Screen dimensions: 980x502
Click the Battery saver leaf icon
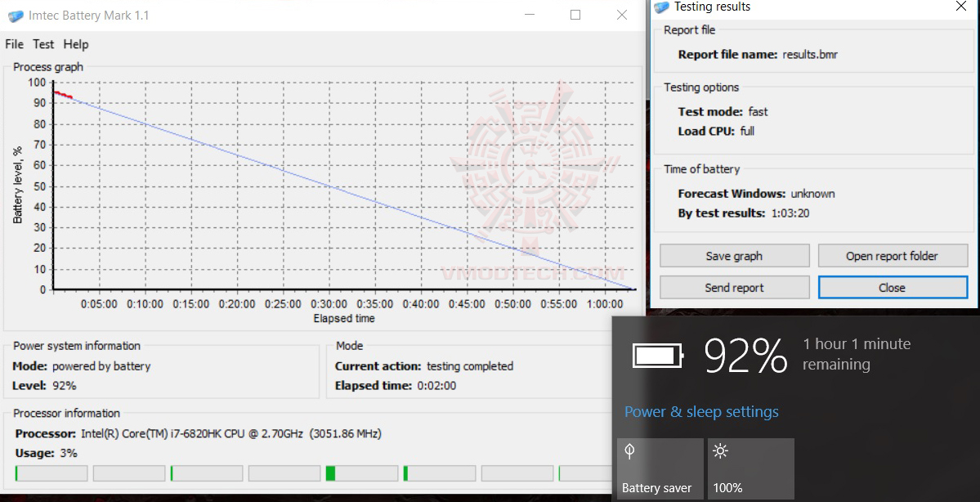click(629, 451)
